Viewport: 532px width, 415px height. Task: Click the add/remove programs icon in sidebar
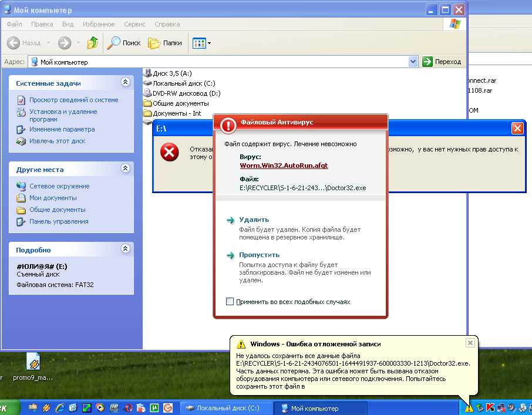pos(21,112)
